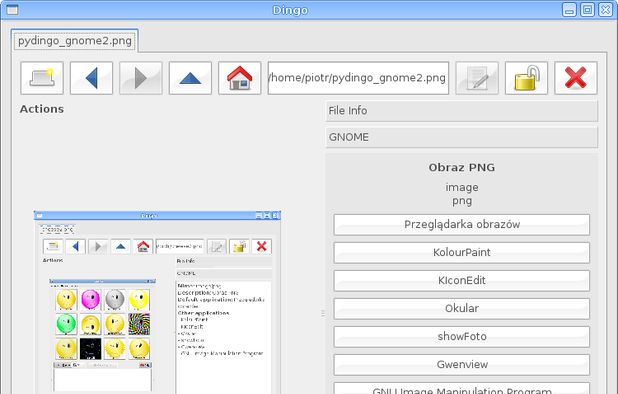
Task: Open the image in KolourPaint
Action: tap(462, 253)
